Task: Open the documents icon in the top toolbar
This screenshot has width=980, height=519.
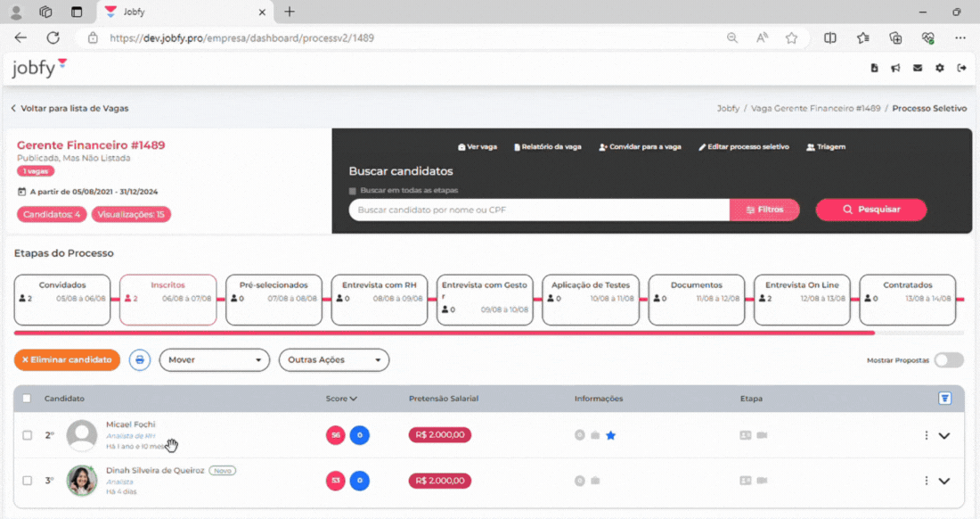Action: 873,68
